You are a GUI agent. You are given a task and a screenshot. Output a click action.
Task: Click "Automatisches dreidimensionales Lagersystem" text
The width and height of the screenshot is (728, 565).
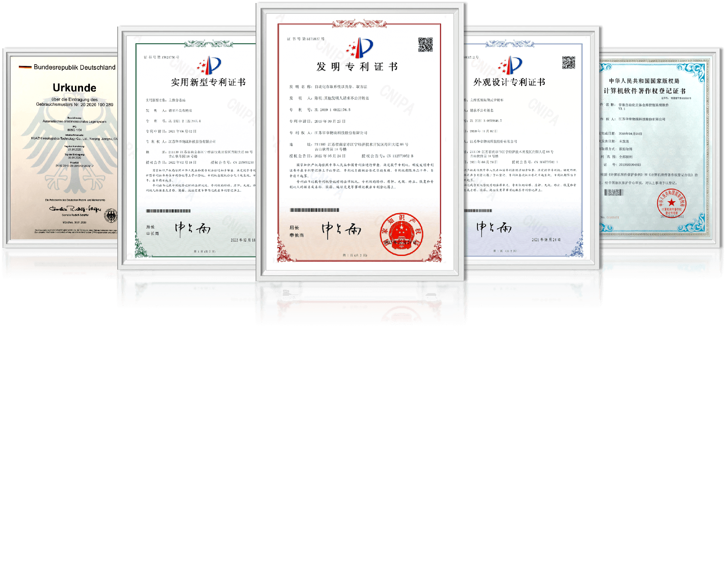point(75,122)
